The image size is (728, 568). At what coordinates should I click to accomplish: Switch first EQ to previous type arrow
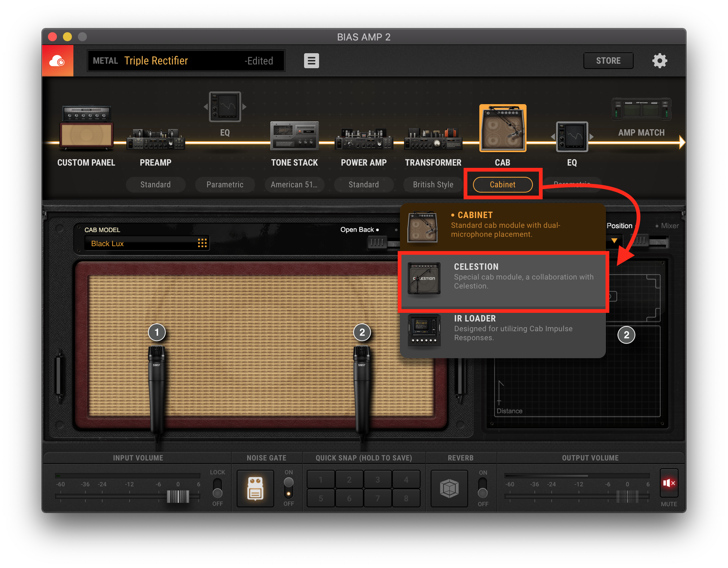(x=206, y=107)
